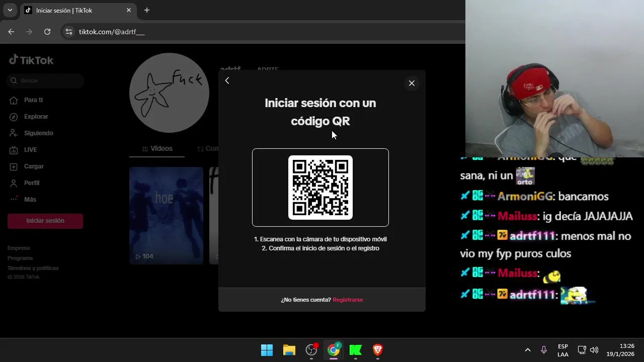Expand the Programa footer section
The width and height of the screenshot is (644, 362).
coord(20,258)
